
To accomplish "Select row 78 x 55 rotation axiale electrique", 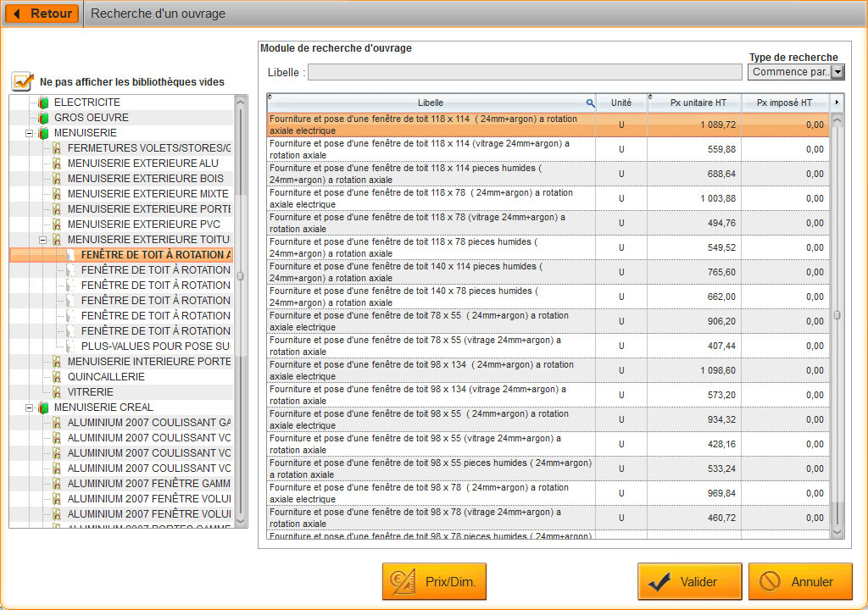I will [x=548, y=321].
